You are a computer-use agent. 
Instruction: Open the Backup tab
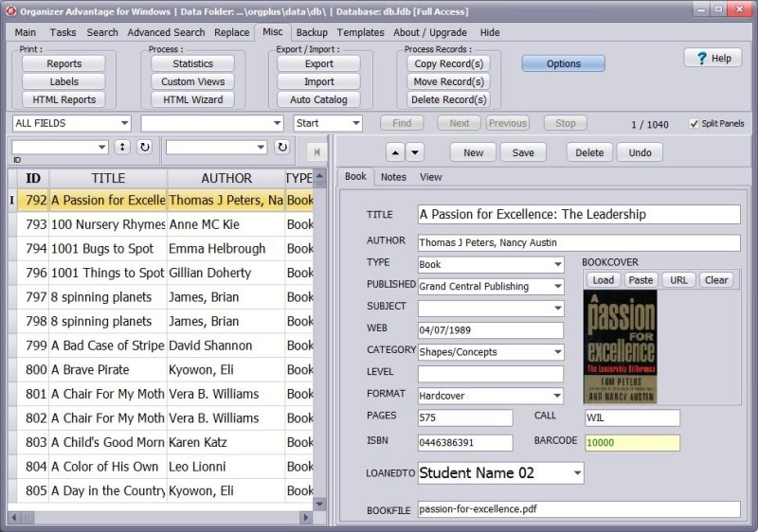pyautogui.click(x=312, y=32)
